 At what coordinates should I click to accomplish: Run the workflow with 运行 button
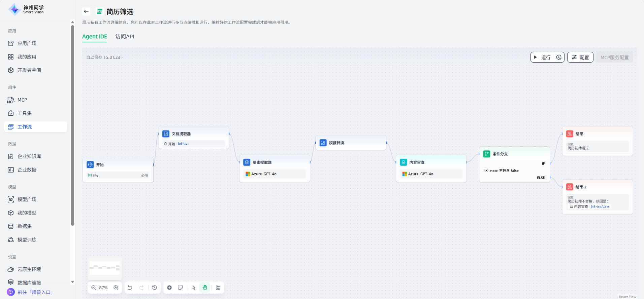point(542,58)
